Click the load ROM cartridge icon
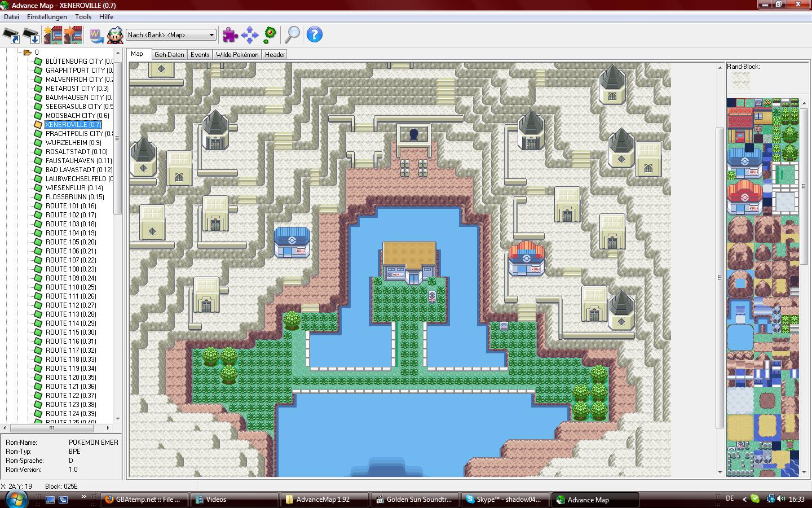Image resolution: width=812 pixels, height=508 pixels. [12, 35]
